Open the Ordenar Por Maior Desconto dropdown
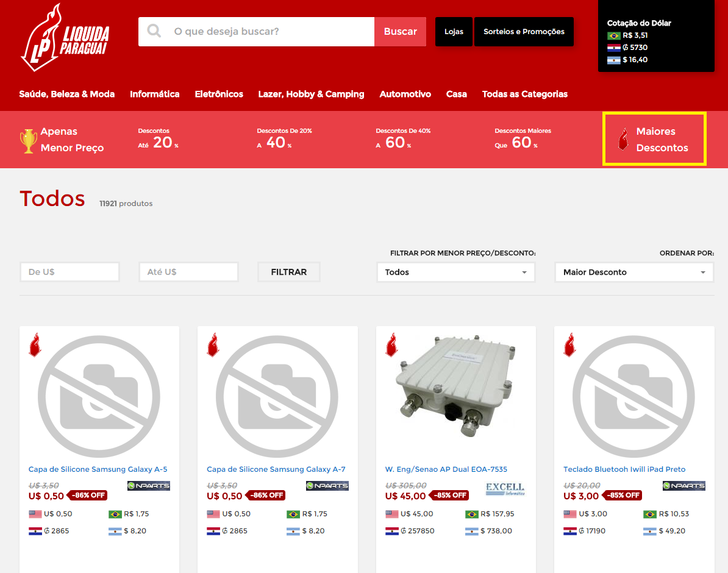The width and height of the screenshot is (728, 573). coord(633,272)
